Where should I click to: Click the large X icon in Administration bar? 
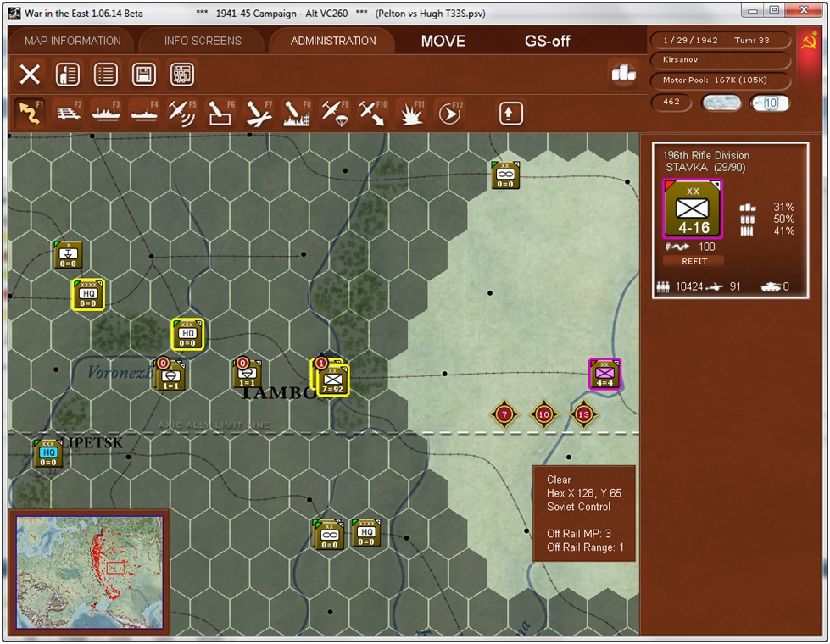pos(30,74)
